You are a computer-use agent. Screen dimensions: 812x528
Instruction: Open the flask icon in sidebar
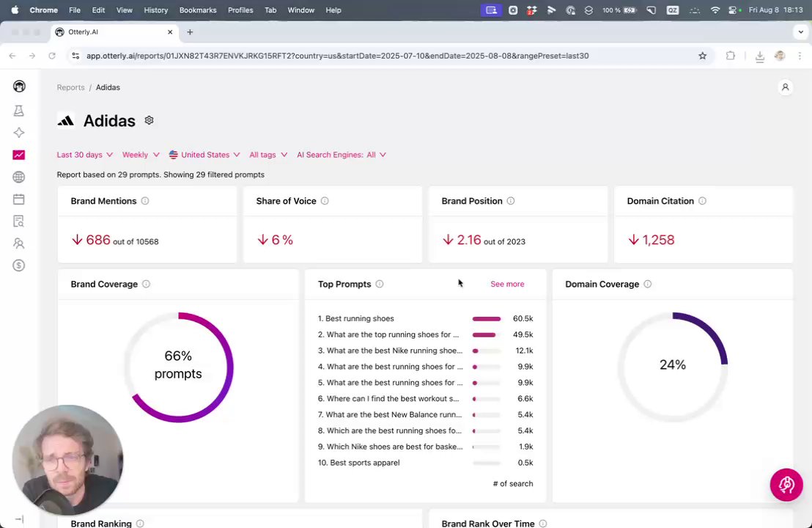point(18,111)
